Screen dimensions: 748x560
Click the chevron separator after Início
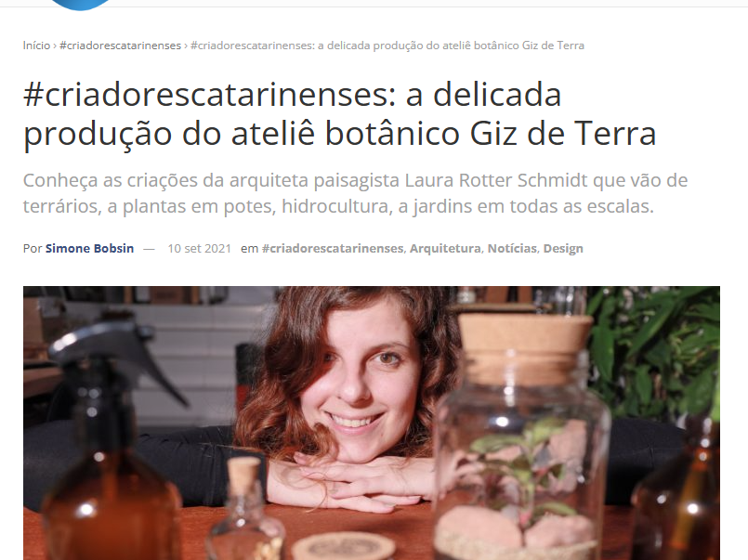click(55, 46)
